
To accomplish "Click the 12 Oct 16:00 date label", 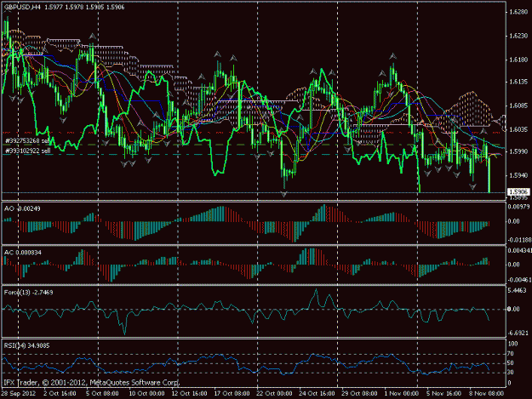I will pos(189,394).
